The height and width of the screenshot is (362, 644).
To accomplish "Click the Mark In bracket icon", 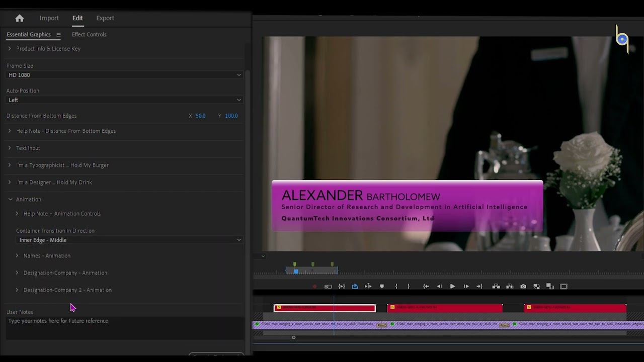I will tap(396, 287).
